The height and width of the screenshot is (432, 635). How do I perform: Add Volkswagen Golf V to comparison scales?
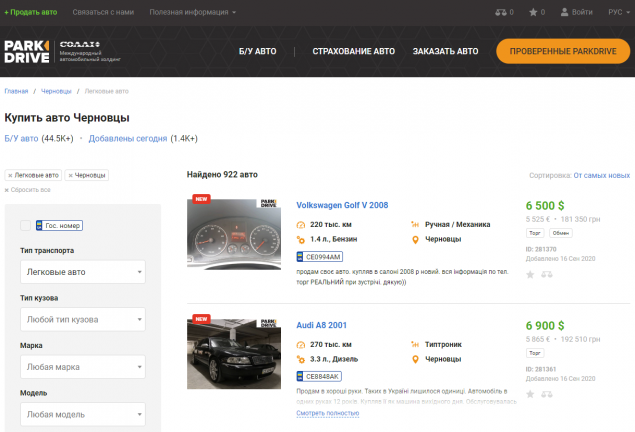pos(547,275)
